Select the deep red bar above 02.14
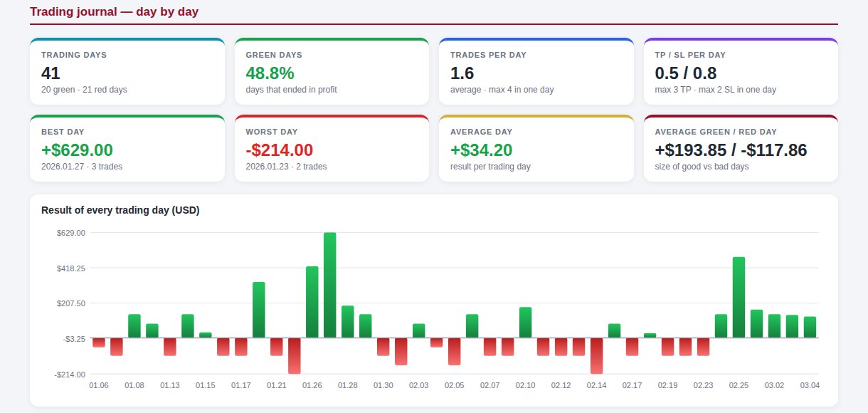Viewport: 868px width, 413px height. [597, 355]
